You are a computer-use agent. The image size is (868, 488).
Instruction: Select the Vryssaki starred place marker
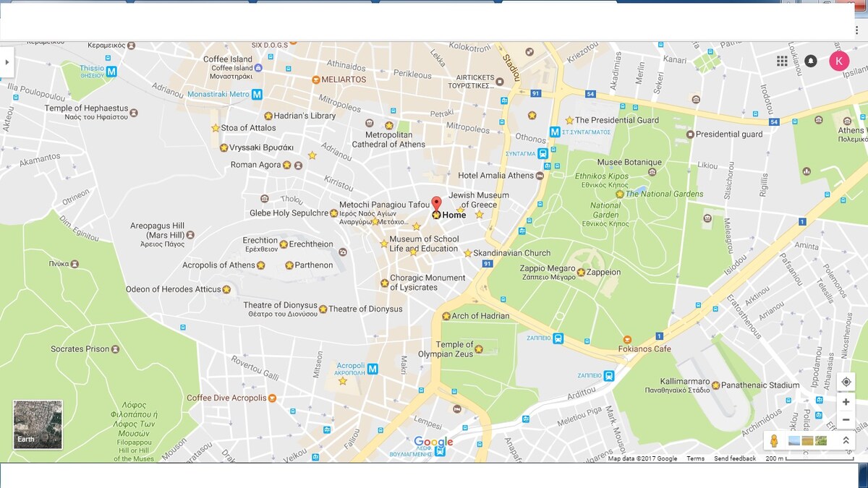tap(224, 147)
